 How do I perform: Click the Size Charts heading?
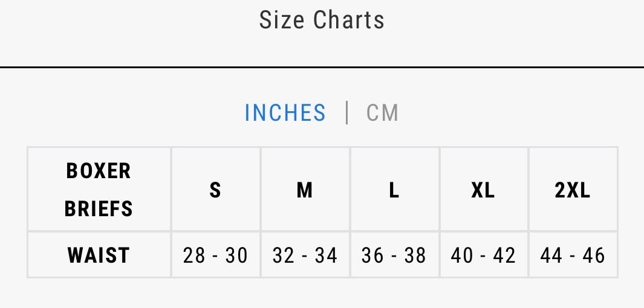[322, 20]
